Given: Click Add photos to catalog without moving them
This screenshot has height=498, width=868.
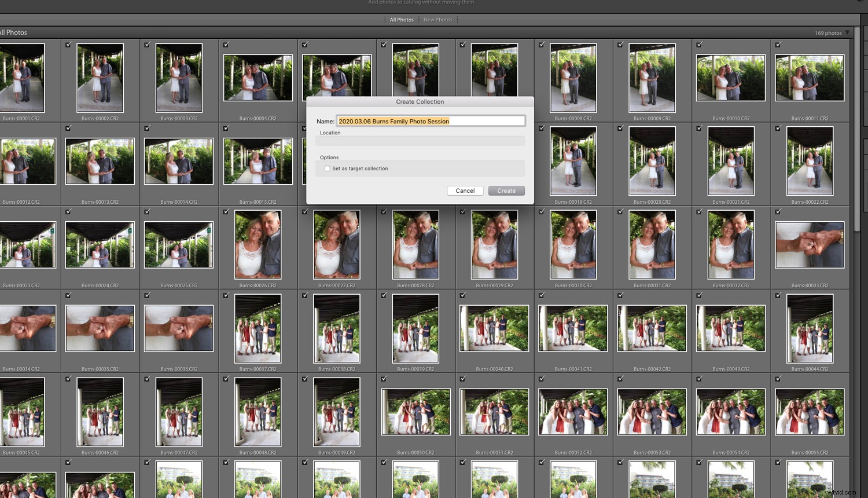Looking at the screenshot, I should (x=421, y=2).
